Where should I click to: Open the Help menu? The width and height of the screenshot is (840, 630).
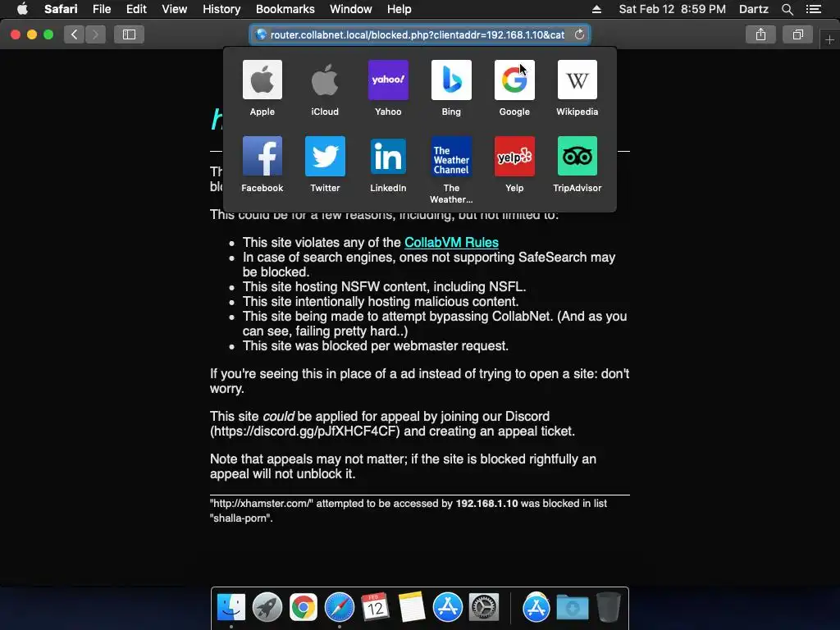tap(399, 9)
